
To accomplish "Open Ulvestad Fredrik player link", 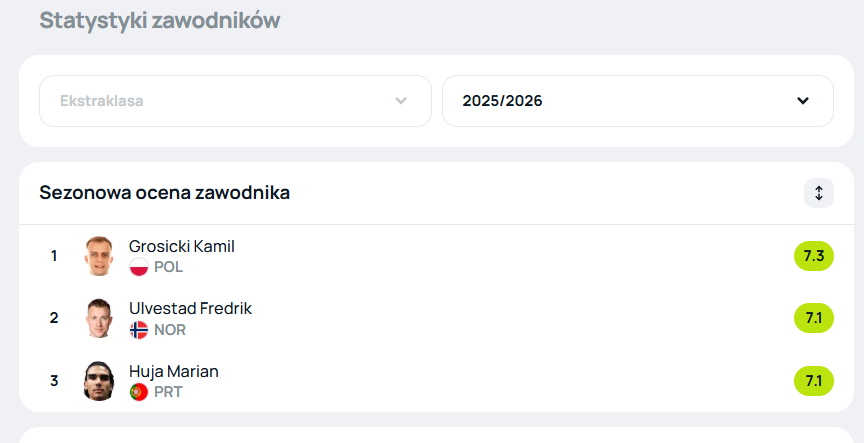I will pyautogui.click(x=190, y=309).
